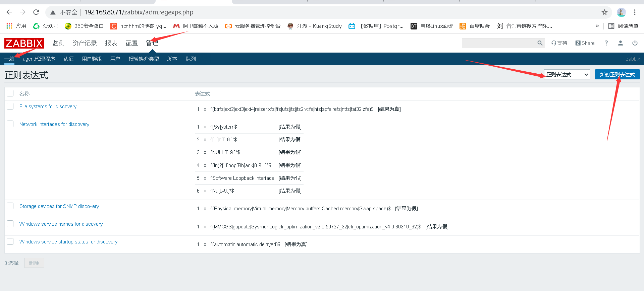Expand the 正则表达式 dropdown selector
Image resolution: width=644 pixels, height=291 pixels.
tap(567, 74)
